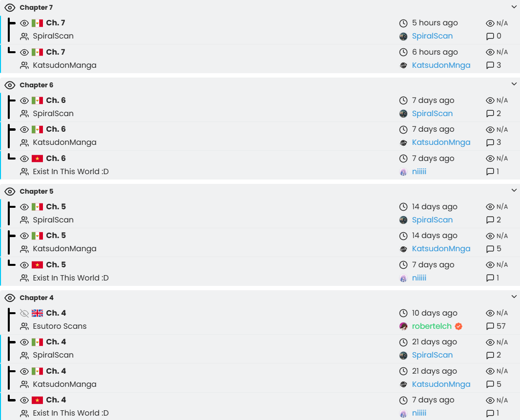Click the group icon beside Esutoro Scans

[24, 326]
